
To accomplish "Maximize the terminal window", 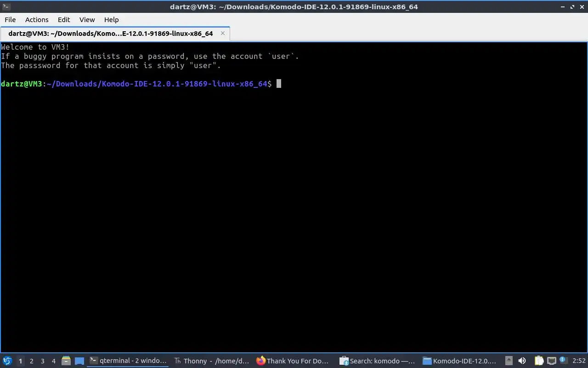I will coord(572,6).
